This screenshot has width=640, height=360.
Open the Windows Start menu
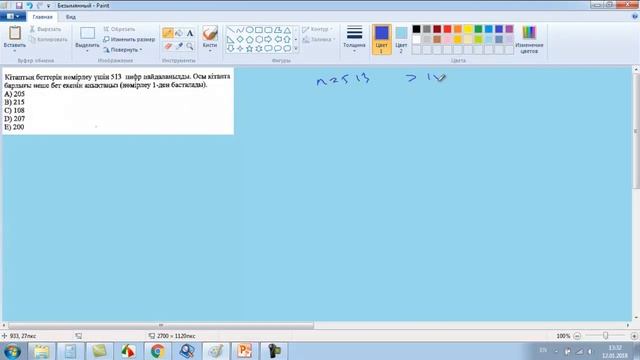pyautogui.click(x=12, y=351)
